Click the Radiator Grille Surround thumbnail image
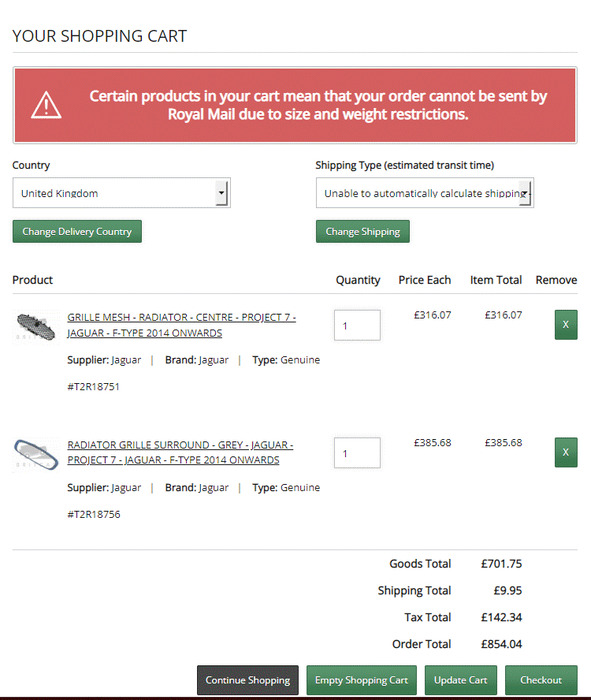 [35, 452]
